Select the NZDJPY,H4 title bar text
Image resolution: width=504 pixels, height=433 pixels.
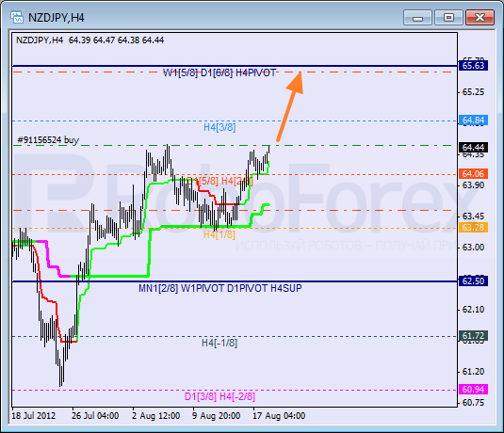pos(57,18)
